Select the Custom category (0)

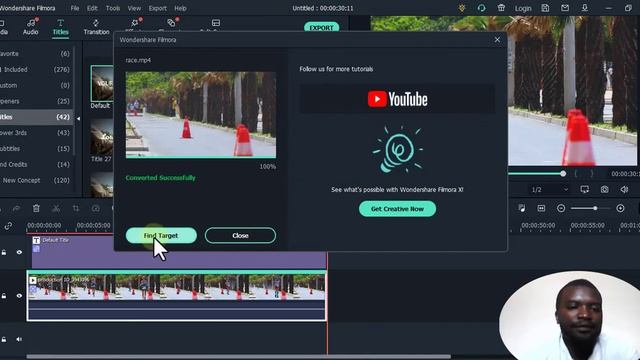(x=36, y=85)
